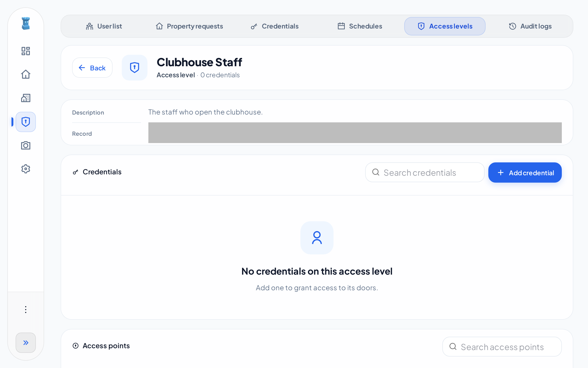Click the magnifier icon in Search credentials
Image resolution: width=588 pixels, height=368 pixels.
coord(376,172)
